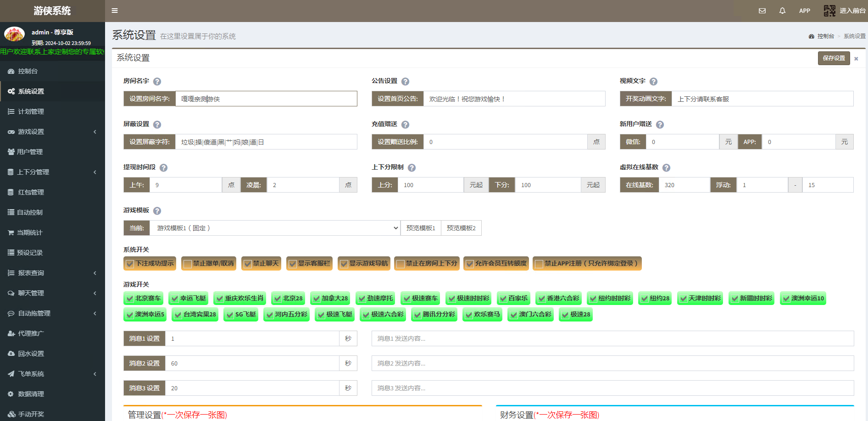The width and height of the screenshot is (868, 421).
Task: Open the mail envelope icon
Action: tap(762, 11)
